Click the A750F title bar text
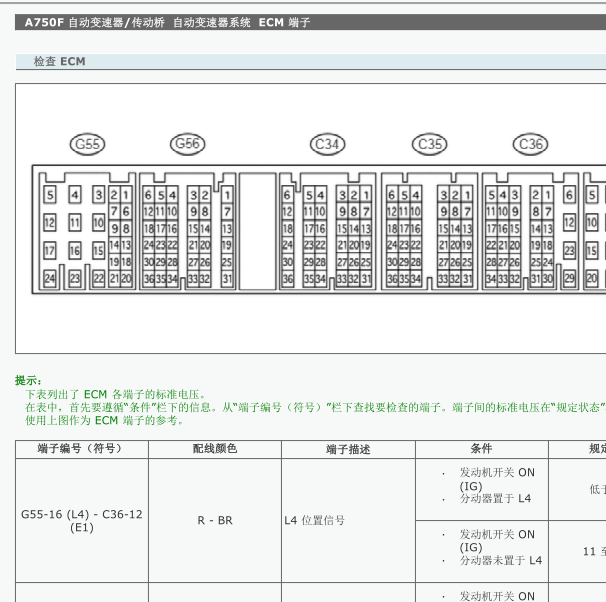 tap(167, 22)
